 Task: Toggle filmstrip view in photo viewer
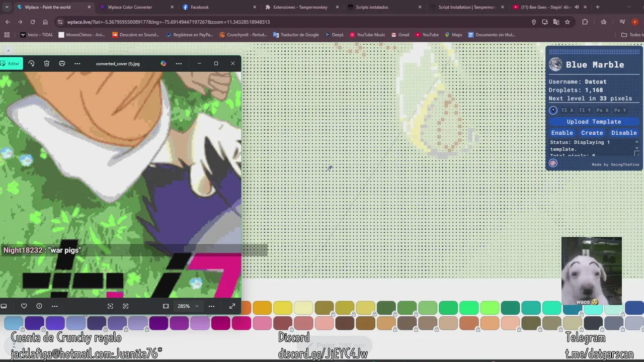pyautogui.click(x=4, y=306)
